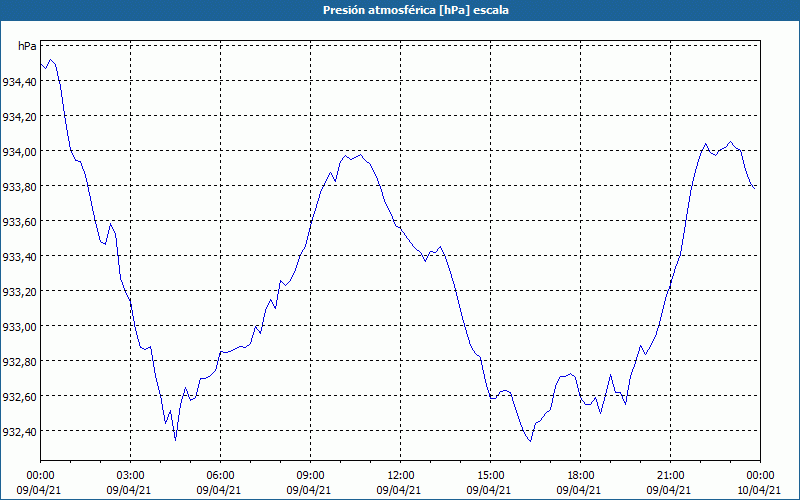Select the 933,40 y-axis value
Screen dimensions: 800x500
[x=19, y=256]
